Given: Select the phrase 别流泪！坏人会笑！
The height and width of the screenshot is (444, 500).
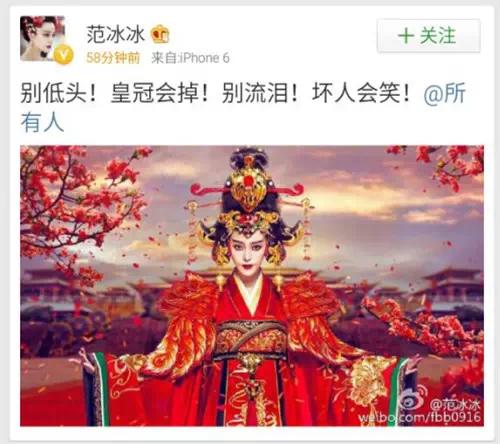Looking at the screenshot, I should coord(316,93).
